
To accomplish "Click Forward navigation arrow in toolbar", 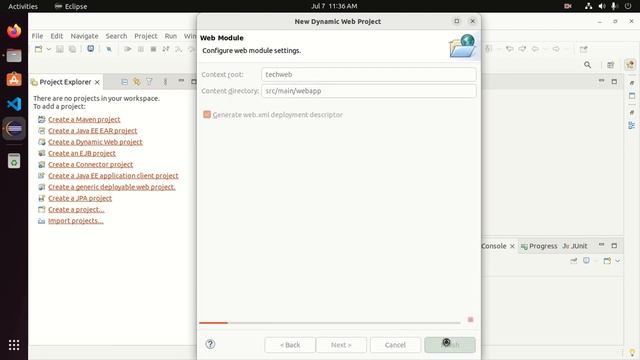I will (x=556, y=49).
